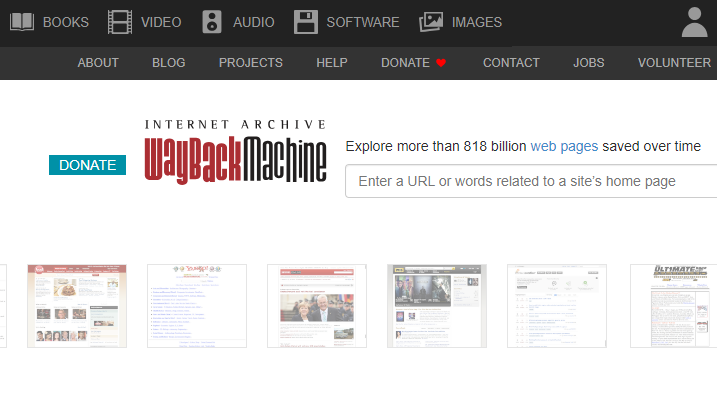Click the red heart beside Donate
717x394 pixels.
[441, 63]
